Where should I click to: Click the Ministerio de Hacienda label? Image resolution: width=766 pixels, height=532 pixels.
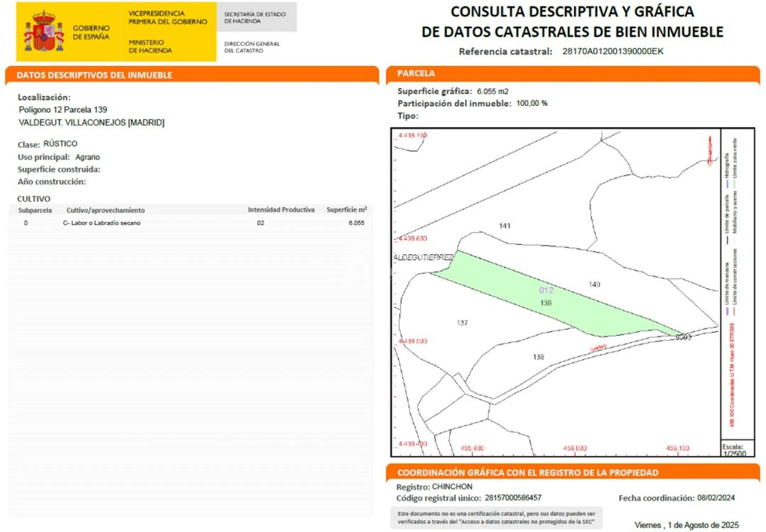pyautogui.click(x=150, y=46)
